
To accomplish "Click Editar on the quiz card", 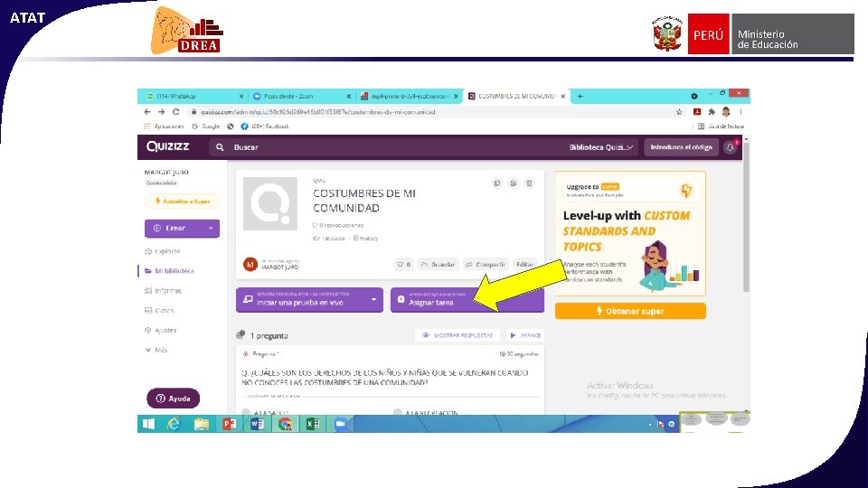I will click(x=524, y=265).
